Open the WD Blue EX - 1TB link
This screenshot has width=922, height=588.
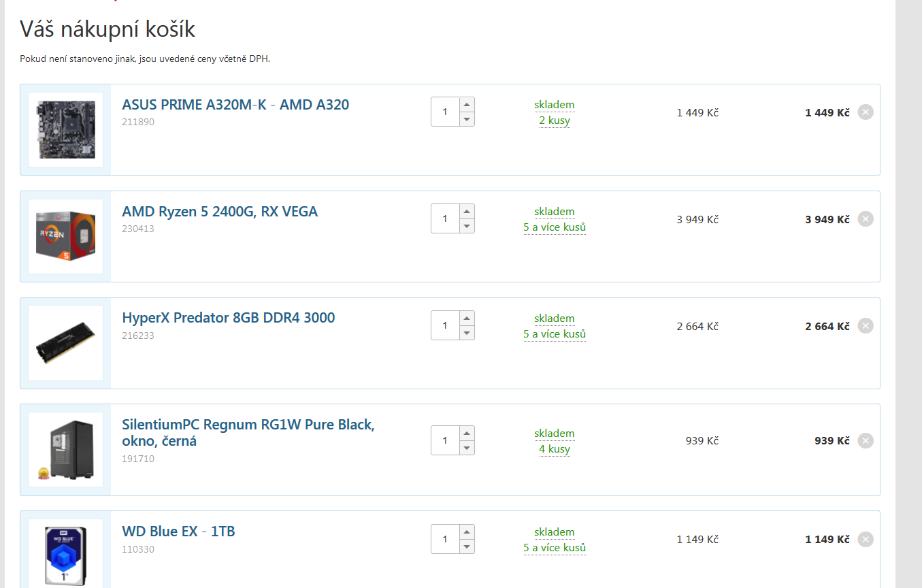[x=179, y=532]
